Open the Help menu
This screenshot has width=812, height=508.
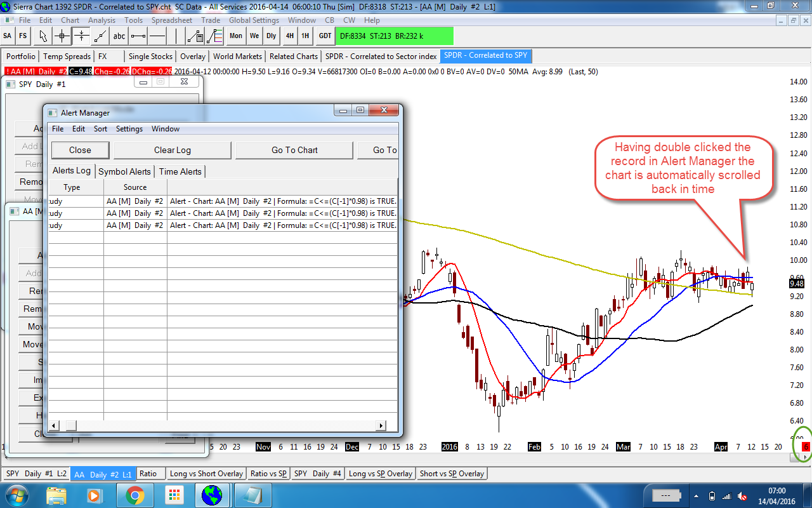click(372, 20)
